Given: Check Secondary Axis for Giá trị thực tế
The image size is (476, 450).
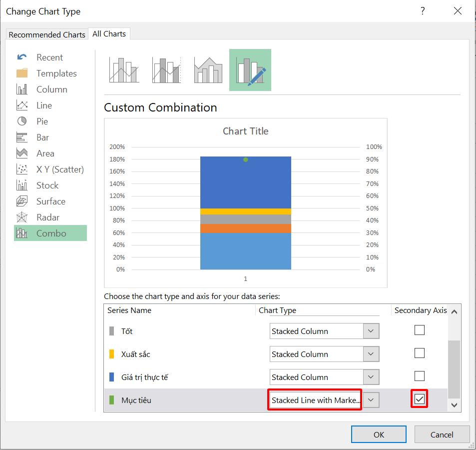Looking at the screenshot, I should click(419, 376).
